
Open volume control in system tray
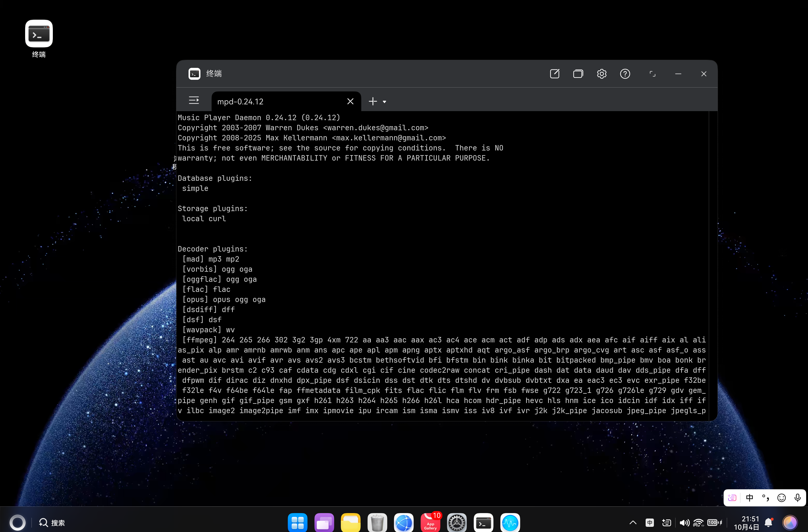click(684, 522)
